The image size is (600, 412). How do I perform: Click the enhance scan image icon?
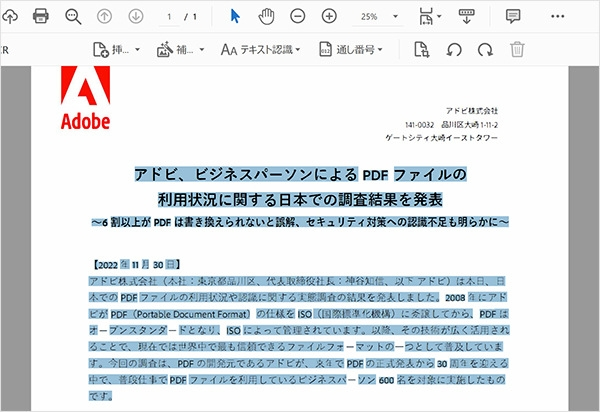click(165, 50)
